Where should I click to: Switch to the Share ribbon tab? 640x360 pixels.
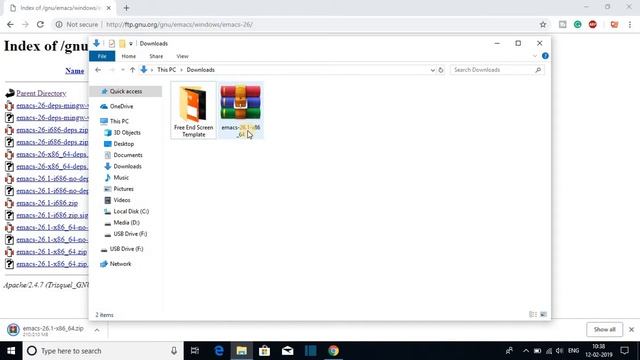[156, 56]
